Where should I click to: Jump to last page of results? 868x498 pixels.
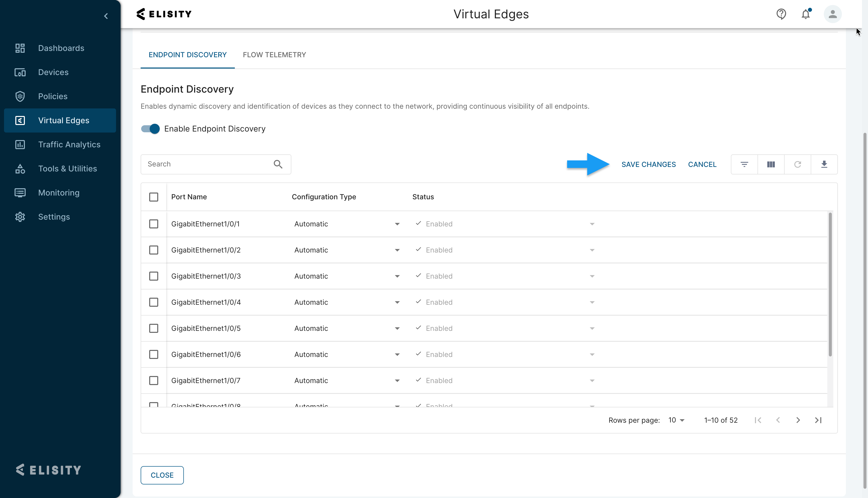pos(818,420)
